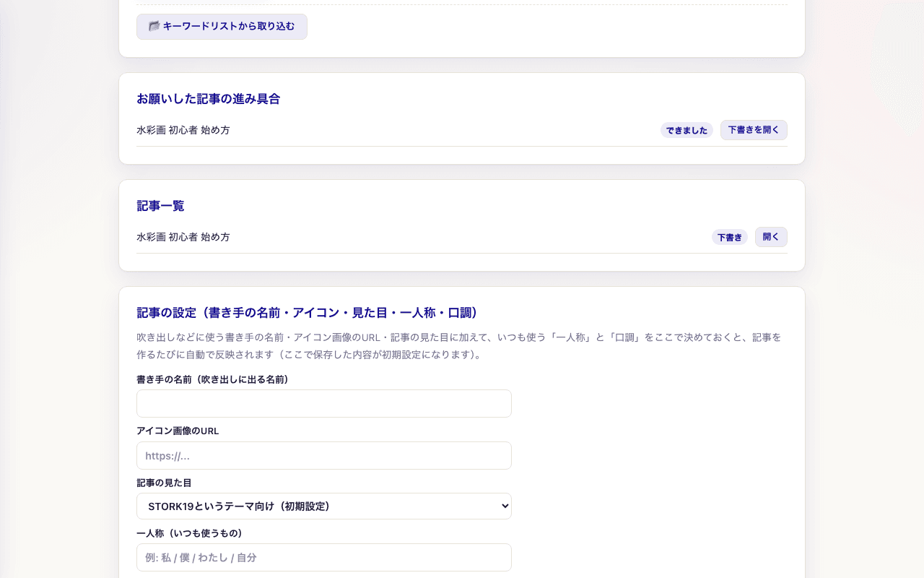924x578 pixels.
Task: Click the 一人称（いつも使うもの） label
Action: click(x=189, y=533)
